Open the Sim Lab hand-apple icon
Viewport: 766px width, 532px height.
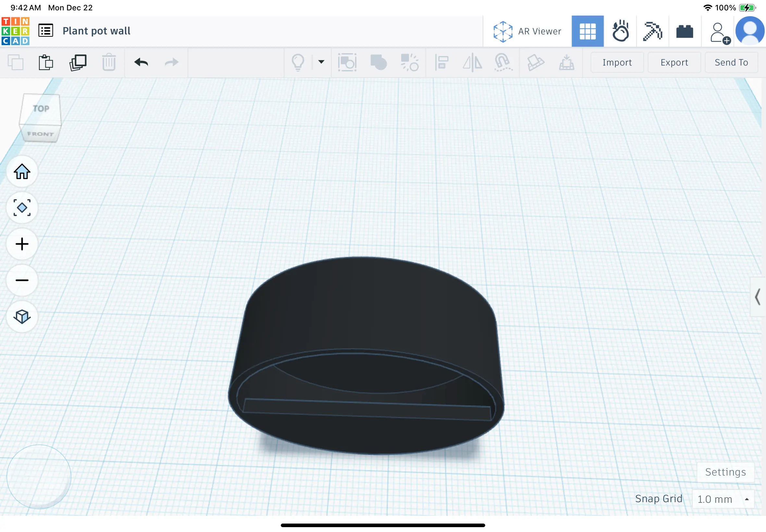620,31
